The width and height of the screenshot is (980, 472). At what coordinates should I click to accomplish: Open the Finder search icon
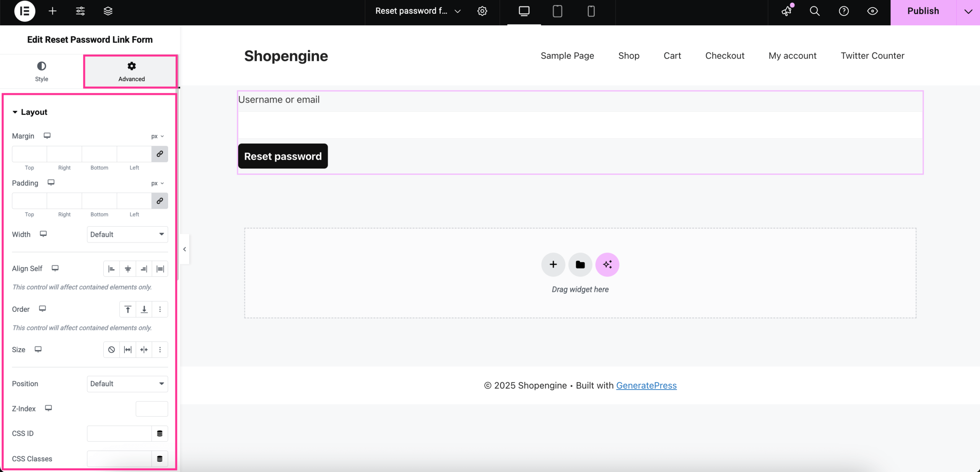815,11
